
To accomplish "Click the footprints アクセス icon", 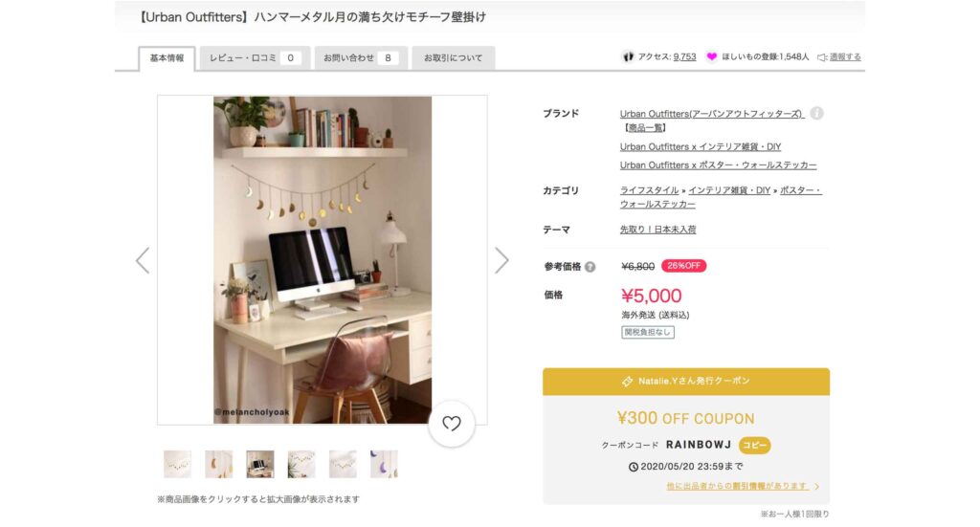I will (628, 56).
